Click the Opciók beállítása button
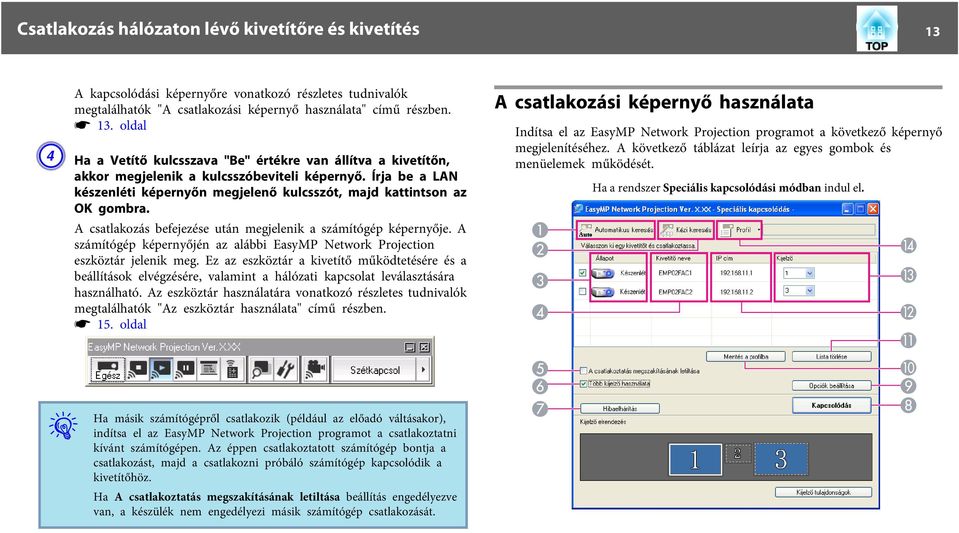 [831, 386]
